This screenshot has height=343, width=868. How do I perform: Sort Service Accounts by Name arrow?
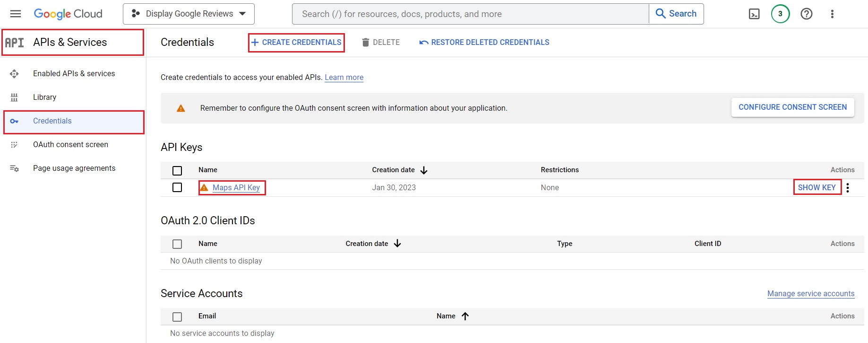[x=465, y=316]
